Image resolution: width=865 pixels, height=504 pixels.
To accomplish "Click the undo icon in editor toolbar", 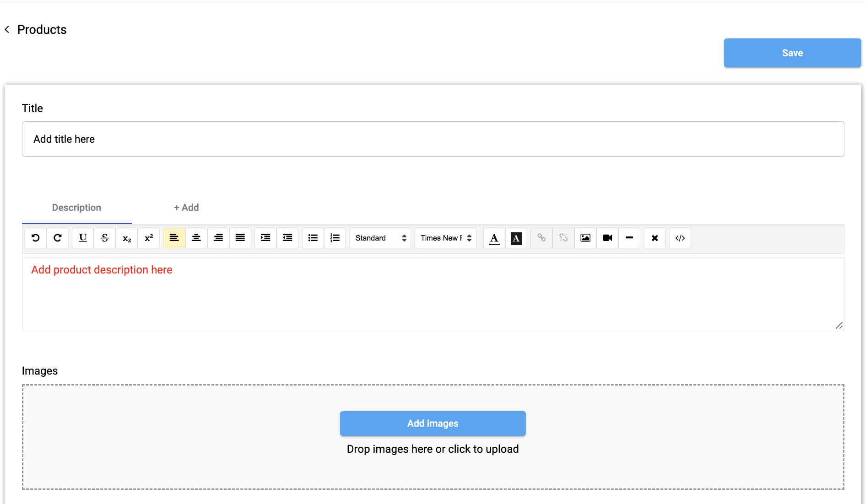I will [x=36, y=238].
